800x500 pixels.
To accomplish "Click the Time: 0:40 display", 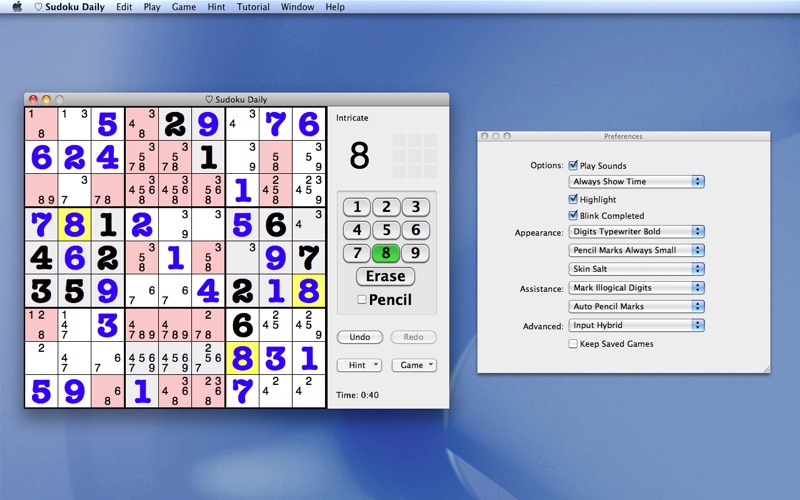I will pos(357,395).
